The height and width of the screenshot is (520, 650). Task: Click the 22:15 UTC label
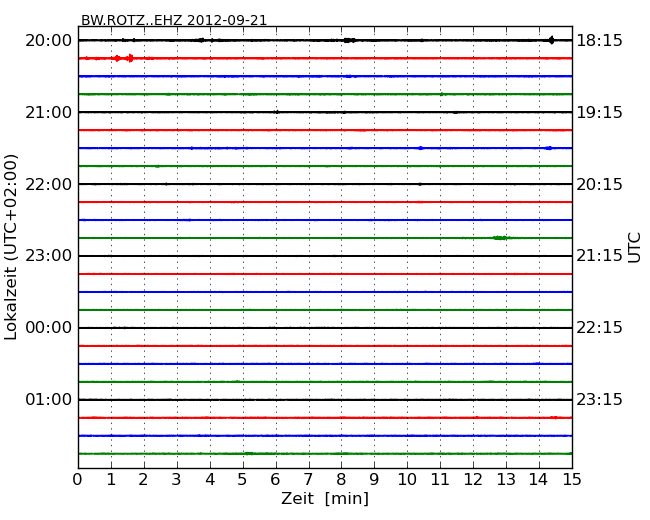click(x=599, y=328)
